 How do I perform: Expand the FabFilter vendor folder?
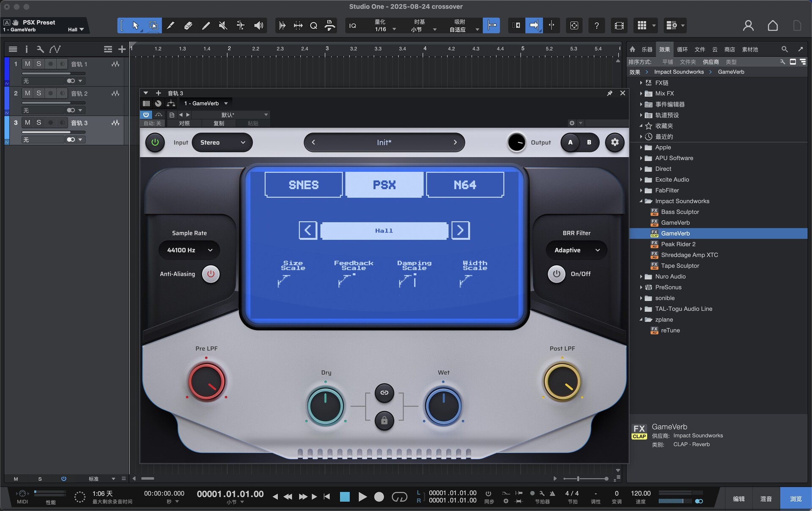(641, 190)
